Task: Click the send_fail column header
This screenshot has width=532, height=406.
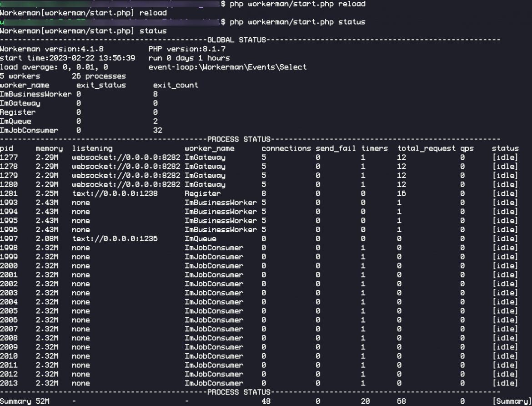Action: [336, 148]
